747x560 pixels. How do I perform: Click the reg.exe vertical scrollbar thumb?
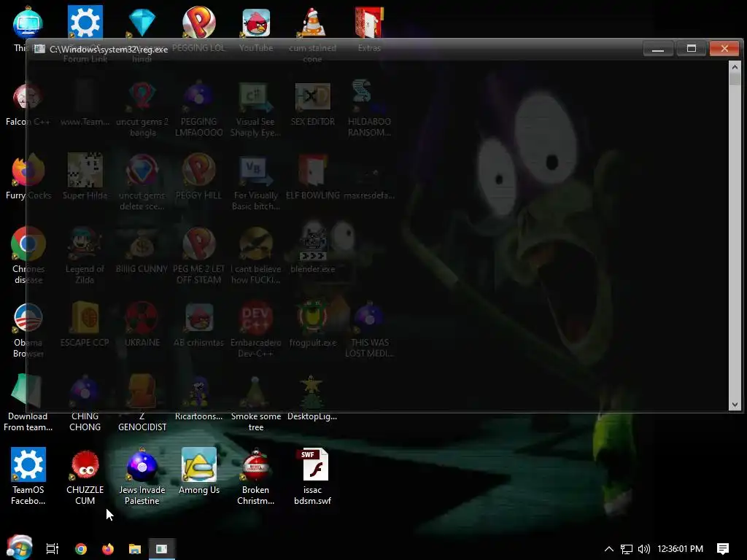coord(735,79)
